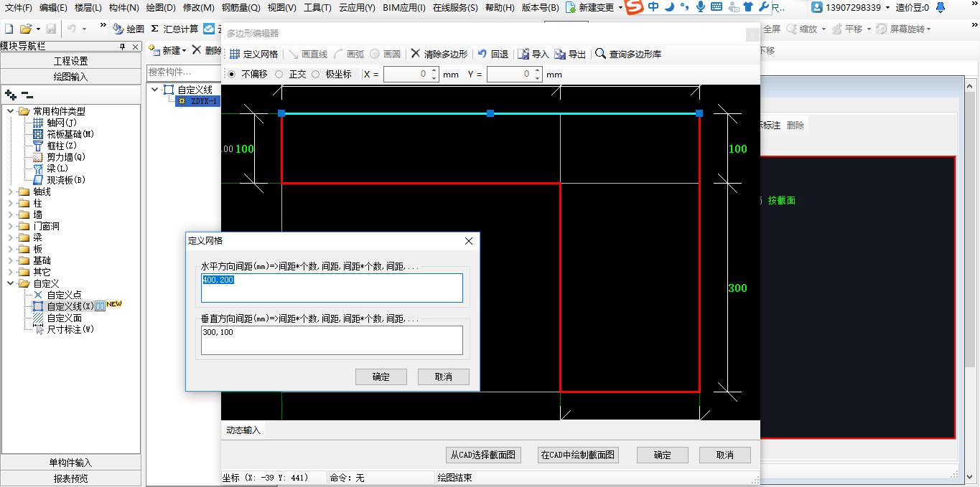
Task: Click 确定 in the 定义网格 dialog
Action: [381, 377]
